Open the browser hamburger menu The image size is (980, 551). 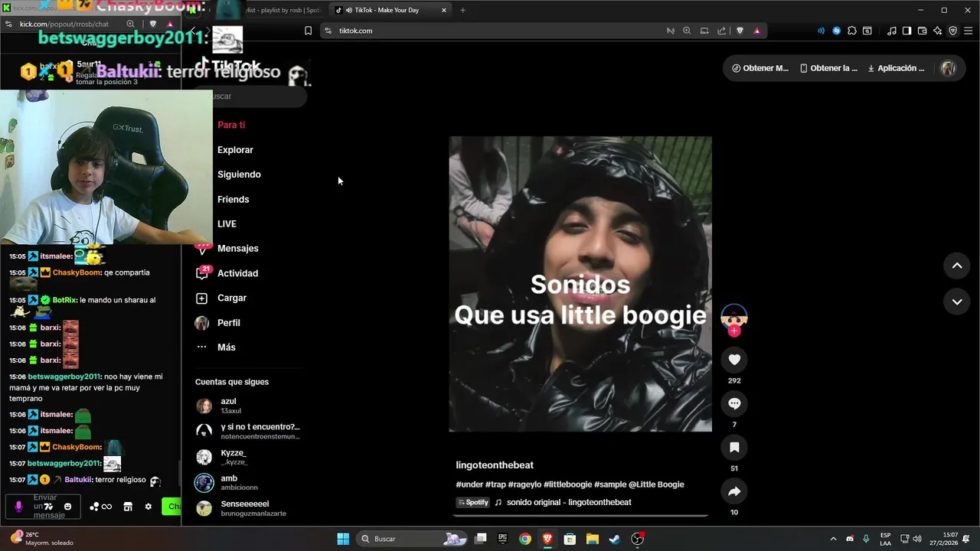[x=969, y=31]
